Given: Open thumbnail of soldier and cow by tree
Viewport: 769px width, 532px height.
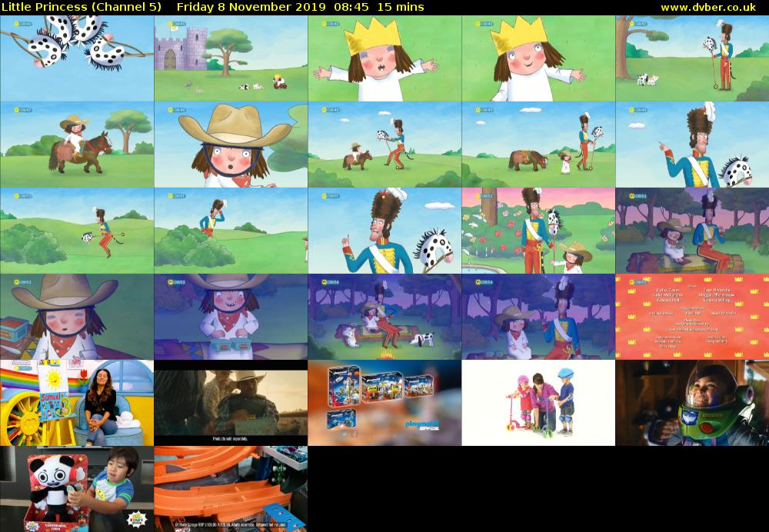Looking at the screenshot, I should pos(692,58).
